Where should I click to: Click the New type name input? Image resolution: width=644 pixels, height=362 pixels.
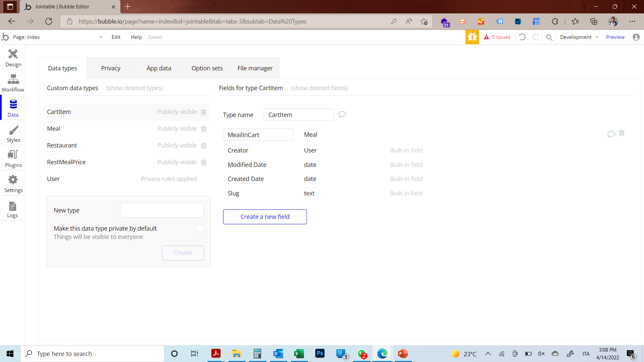pos(162,210)
